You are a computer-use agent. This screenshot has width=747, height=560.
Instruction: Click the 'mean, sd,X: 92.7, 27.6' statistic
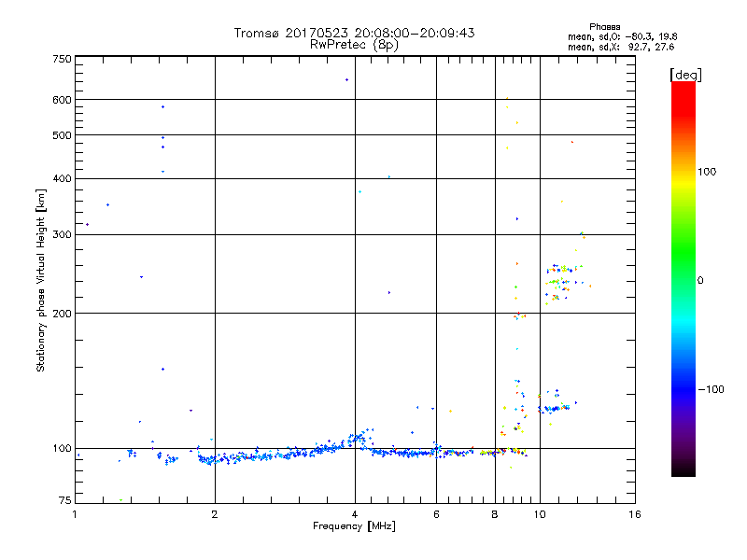click(621, 47)
